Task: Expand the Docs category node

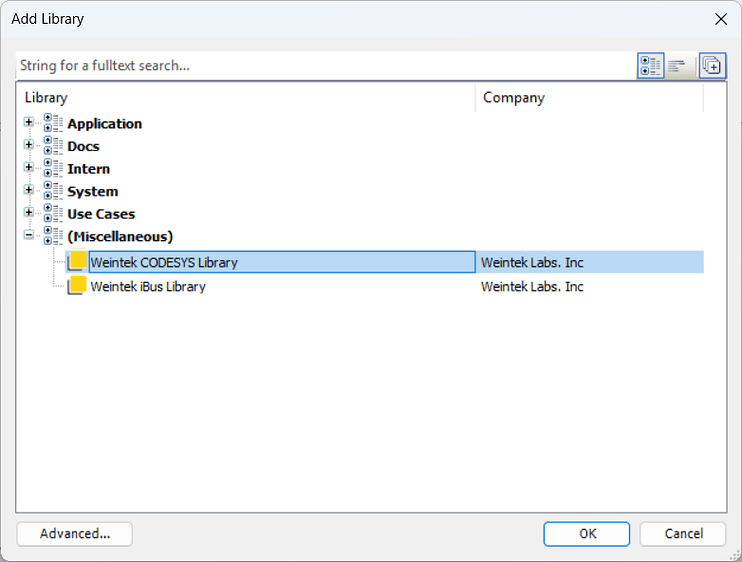Action: coord(28,145)
